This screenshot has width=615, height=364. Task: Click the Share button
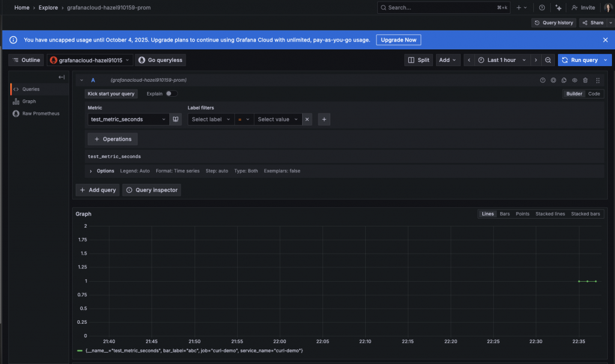593,23
